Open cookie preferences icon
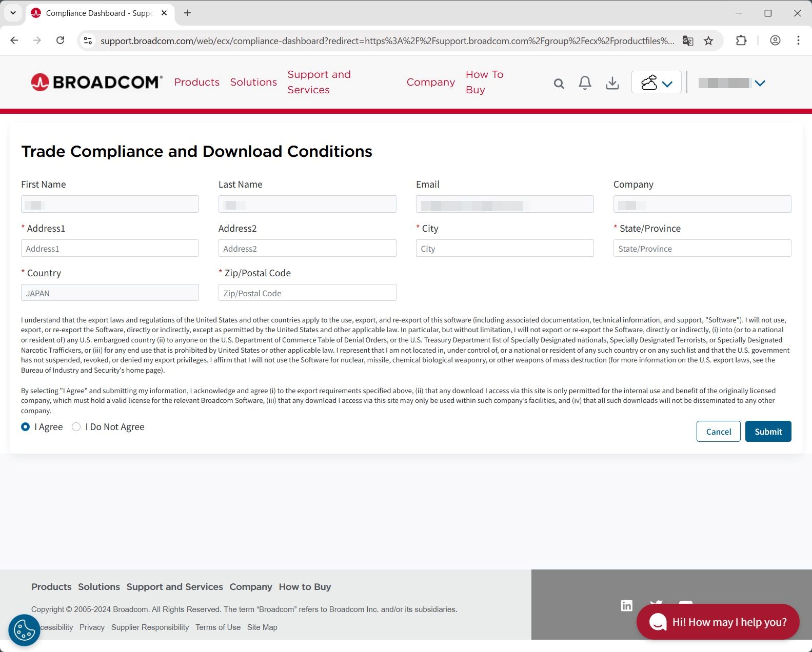The image size is (812, 652). [x=24, y=630]
